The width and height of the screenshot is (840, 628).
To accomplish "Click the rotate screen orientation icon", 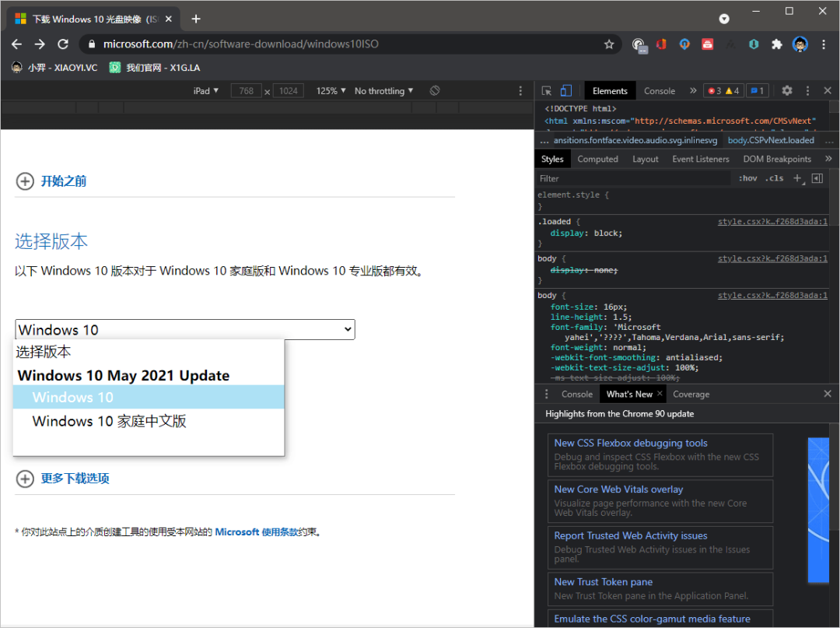I will 435,91.
